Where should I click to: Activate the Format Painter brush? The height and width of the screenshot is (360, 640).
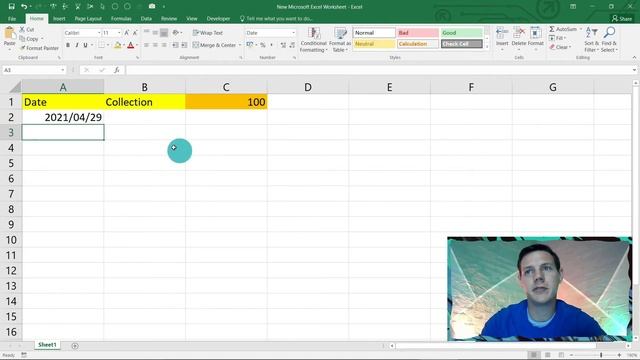coord(39,48)
